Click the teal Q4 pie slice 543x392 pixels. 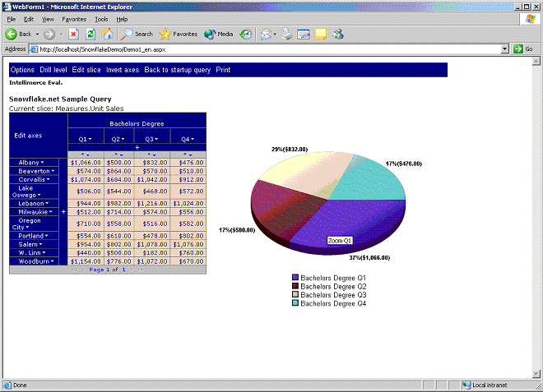tap(372, 182)
